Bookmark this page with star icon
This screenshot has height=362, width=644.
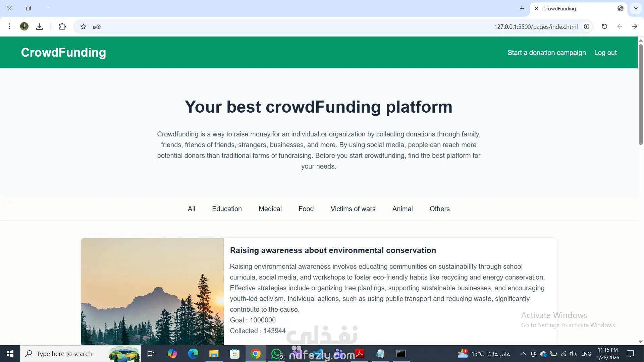(x=83, y=27)
